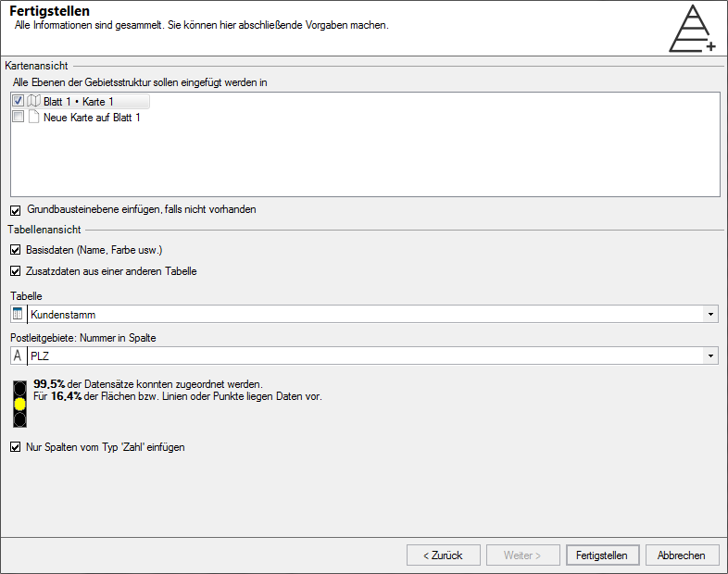This screenshot has width=728, height=574.
Task: Click the map icon beside Blatt 1 • Karte 1
Action: tap(33, 101)
